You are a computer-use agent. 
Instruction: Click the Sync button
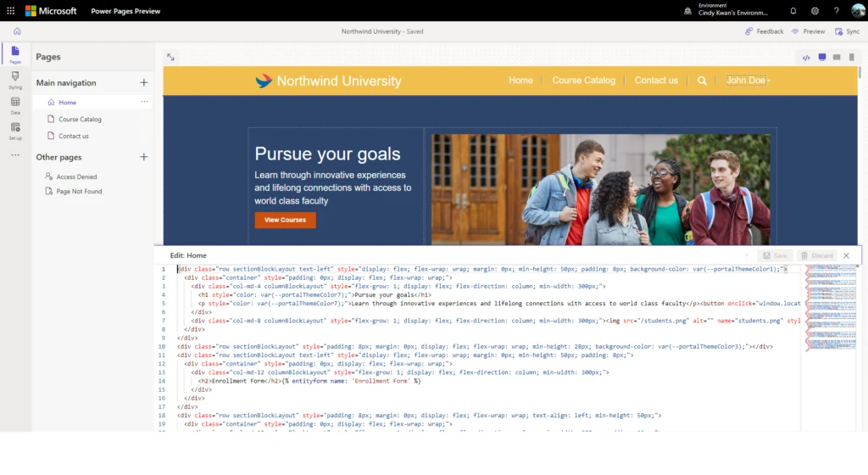[848, 31]
